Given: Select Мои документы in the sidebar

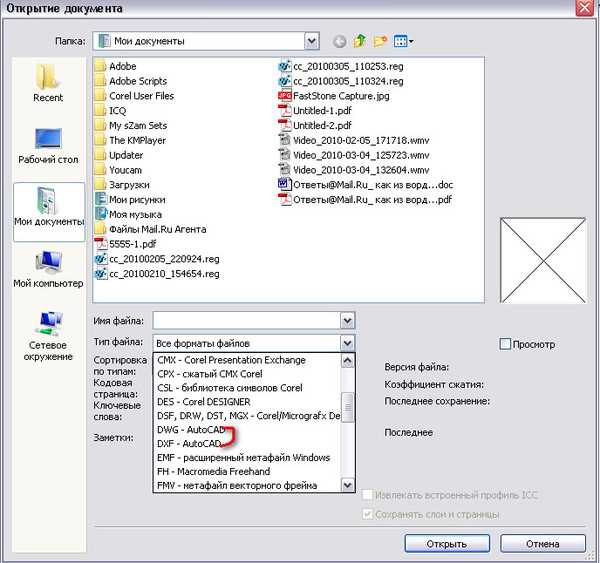Looking at the screenshot, I should (49, 211).
